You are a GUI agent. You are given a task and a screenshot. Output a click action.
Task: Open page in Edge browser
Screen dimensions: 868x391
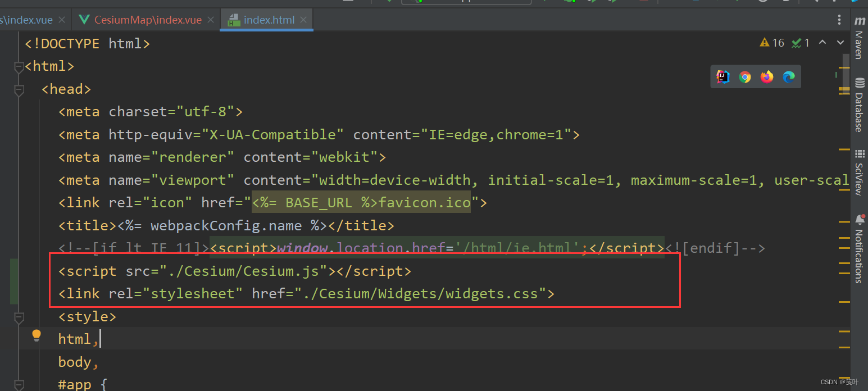click(x=789, y=77)
